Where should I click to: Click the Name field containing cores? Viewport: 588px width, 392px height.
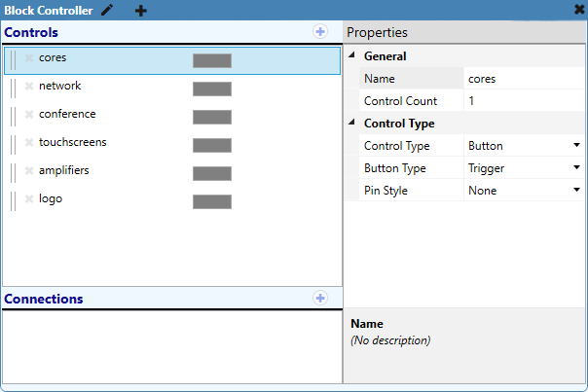point(523,79)
